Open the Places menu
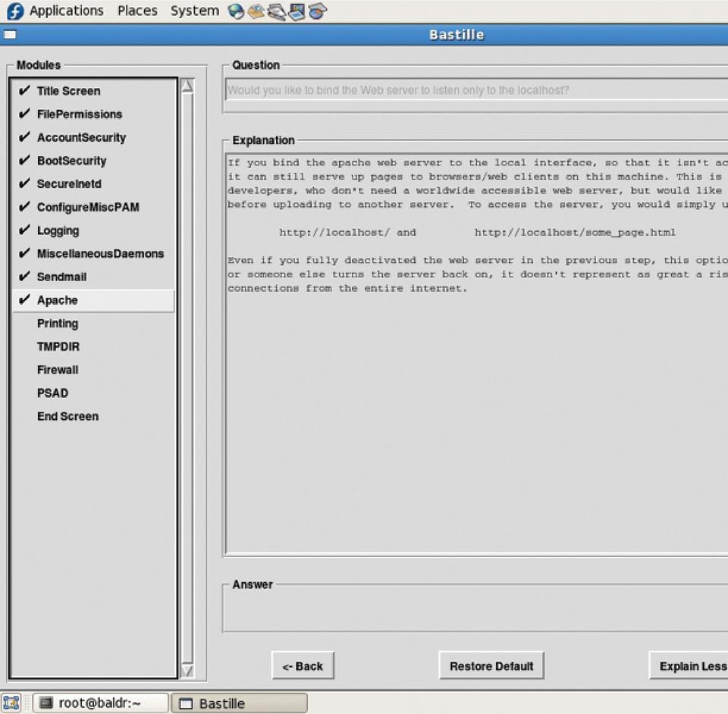Viewport: 728px width, 714px height. (137, 11)
